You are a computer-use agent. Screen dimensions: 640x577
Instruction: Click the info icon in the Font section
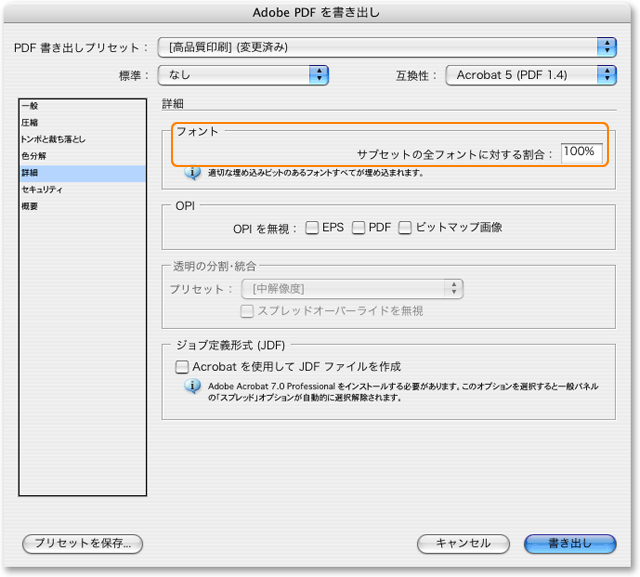[193, 173]
